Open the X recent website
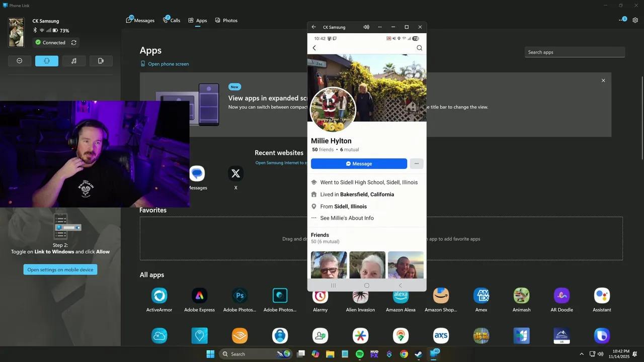644x362 pixels. (235, 173)
